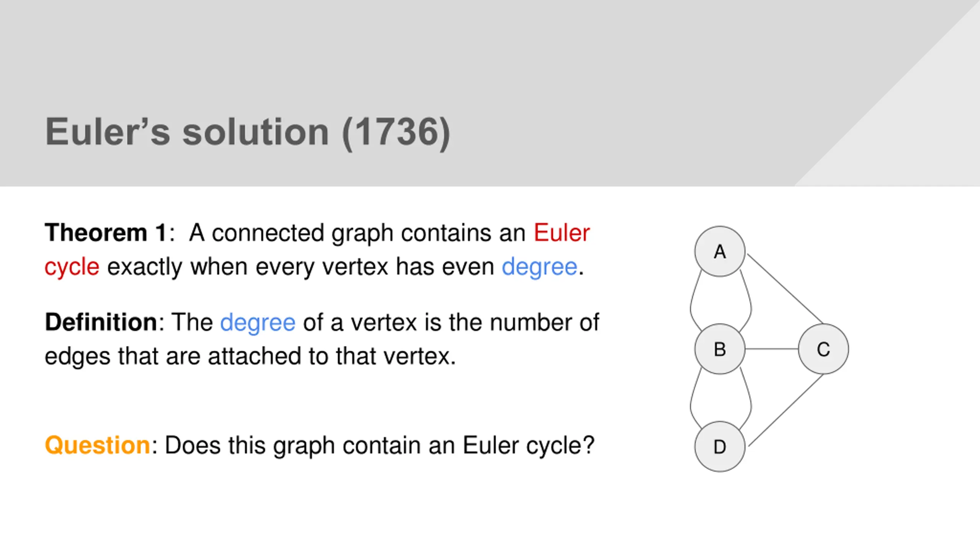Click vertex A in the graph

pyautogui.click(x=720, y=251)
